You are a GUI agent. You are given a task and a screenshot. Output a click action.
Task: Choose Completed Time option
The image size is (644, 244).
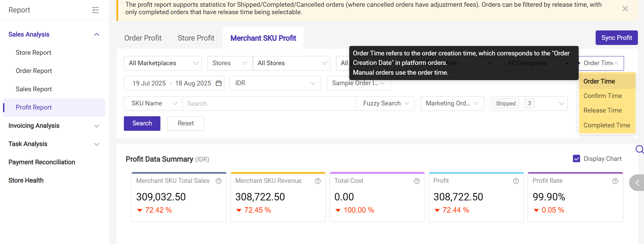pyautogui.click(x=607, y=125)
